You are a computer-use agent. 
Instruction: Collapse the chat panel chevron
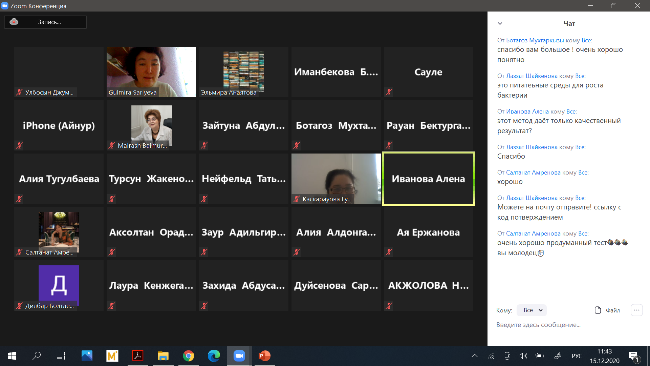coord(500,24)
